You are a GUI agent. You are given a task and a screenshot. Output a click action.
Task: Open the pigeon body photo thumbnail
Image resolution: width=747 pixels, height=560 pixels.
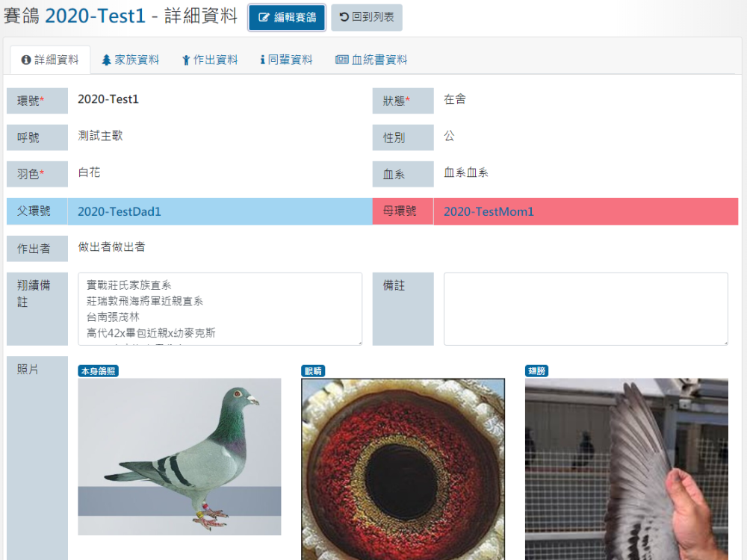179,456
